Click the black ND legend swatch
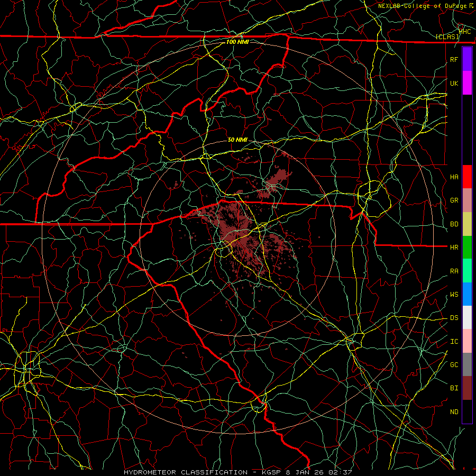This screenshot has width=476, height=476. click(467, 411)
